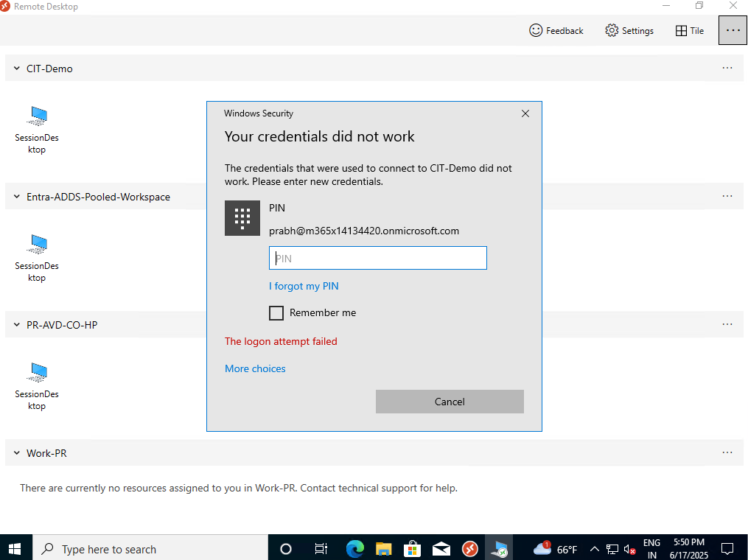
Task: Open more options for Work-PR workspace
Action: click(727, 452)
